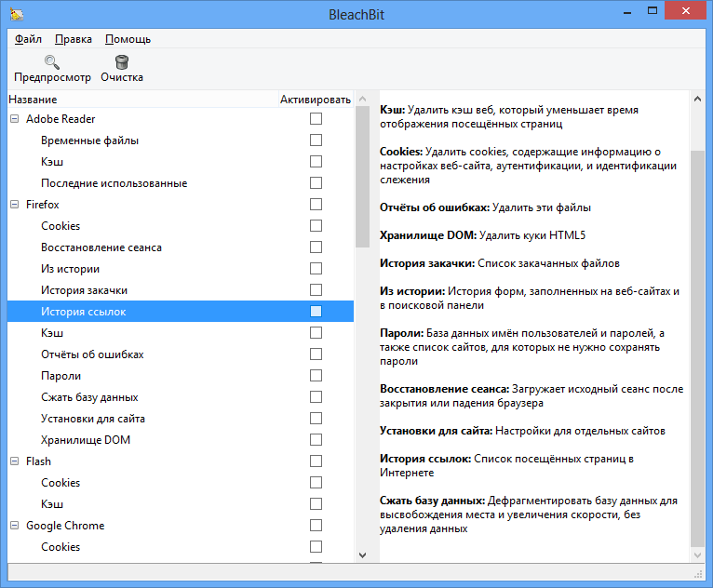Collapse the Google Chrome group
713x588 pixels.
coord(15,526)
